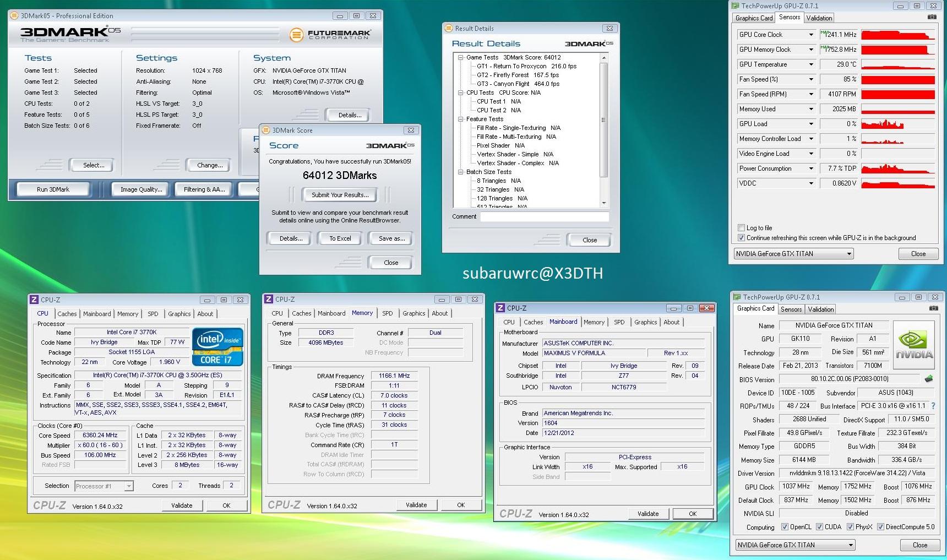Click Close in the Result Details window
Screen dimensions: 947x560
coord(590,240)
